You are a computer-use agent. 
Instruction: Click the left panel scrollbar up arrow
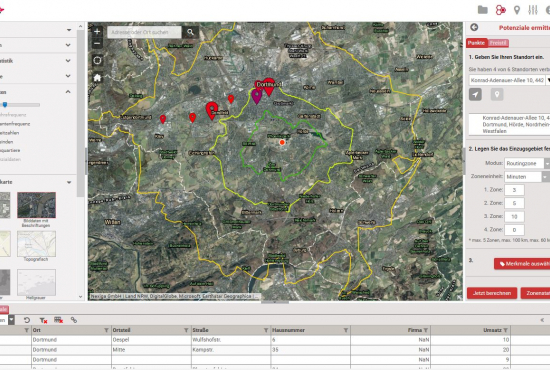click(80, 27)
